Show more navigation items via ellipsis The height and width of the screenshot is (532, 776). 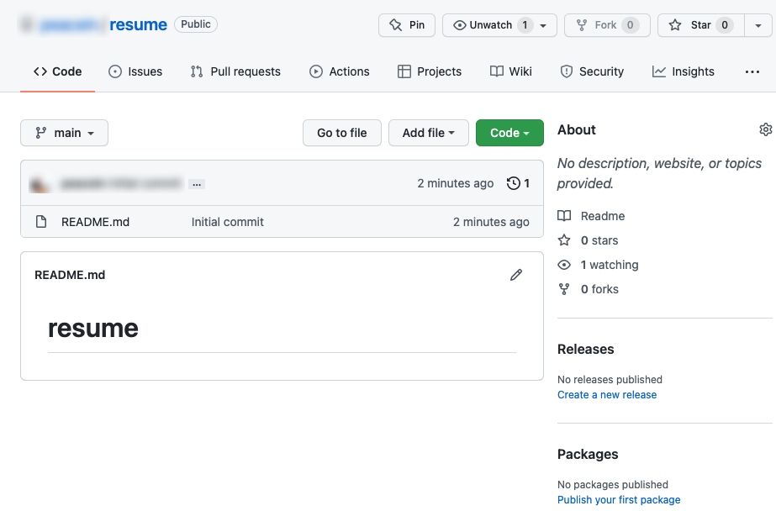point(752,71)
